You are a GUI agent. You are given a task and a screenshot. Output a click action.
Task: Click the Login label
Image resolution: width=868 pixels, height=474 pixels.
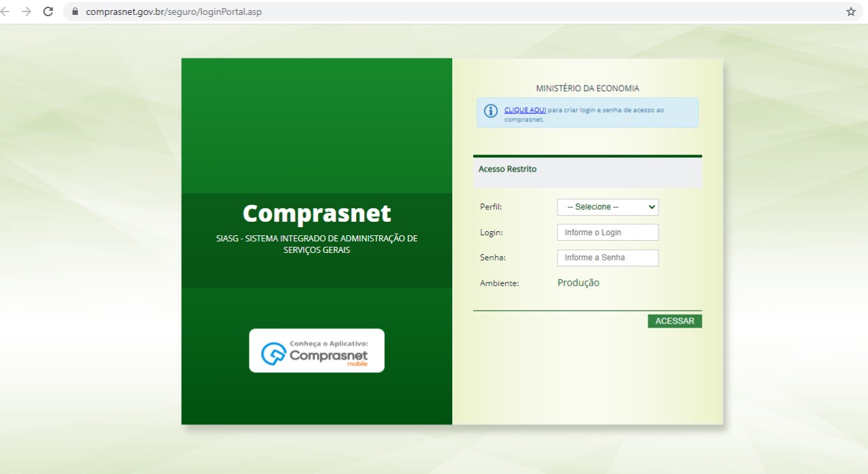coord(492,233)
